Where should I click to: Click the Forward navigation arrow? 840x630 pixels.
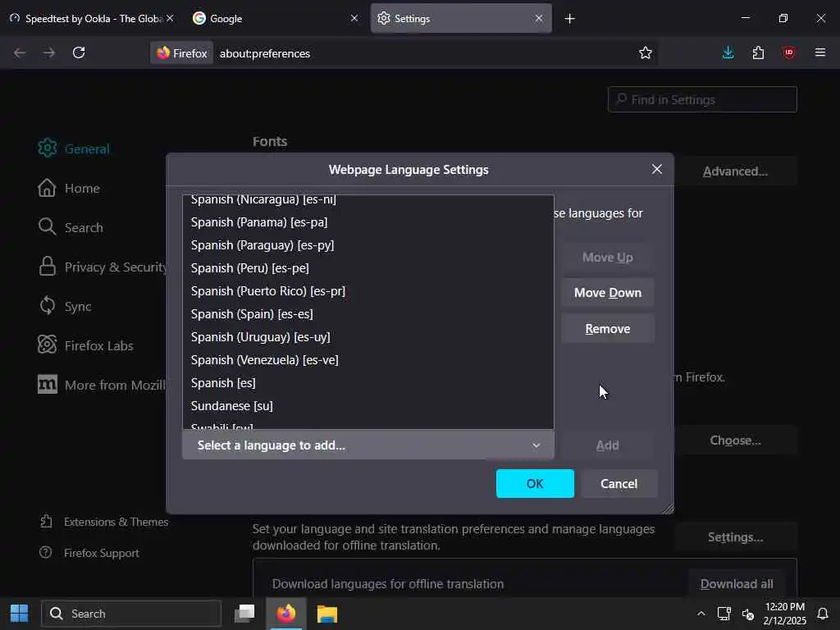pyautogui.click(x=49, y=52)
